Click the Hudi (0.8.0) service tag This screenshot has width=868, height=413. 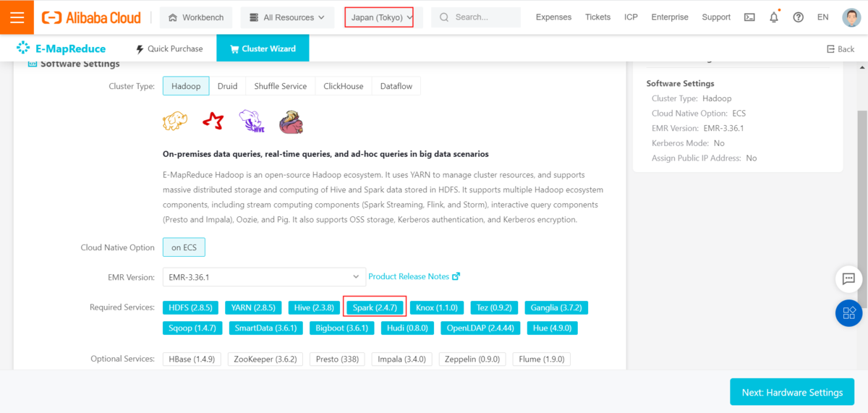[407, 328]
